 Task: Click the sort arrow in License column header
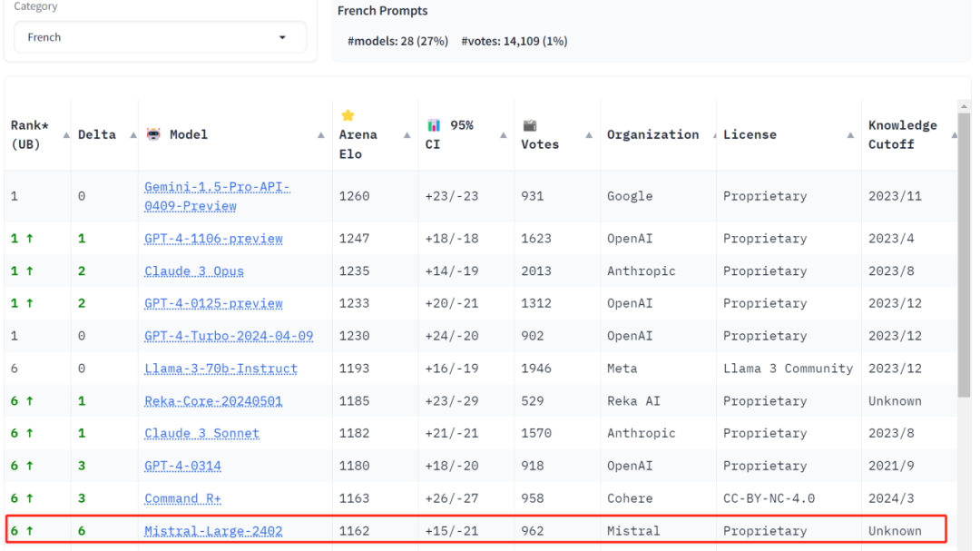point(850,135)
